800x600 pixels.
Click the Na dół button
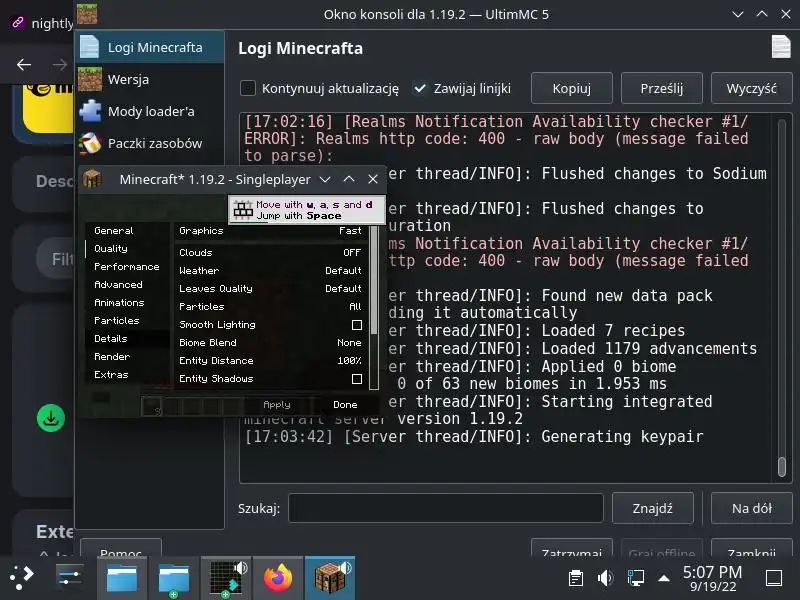point(752,508)
